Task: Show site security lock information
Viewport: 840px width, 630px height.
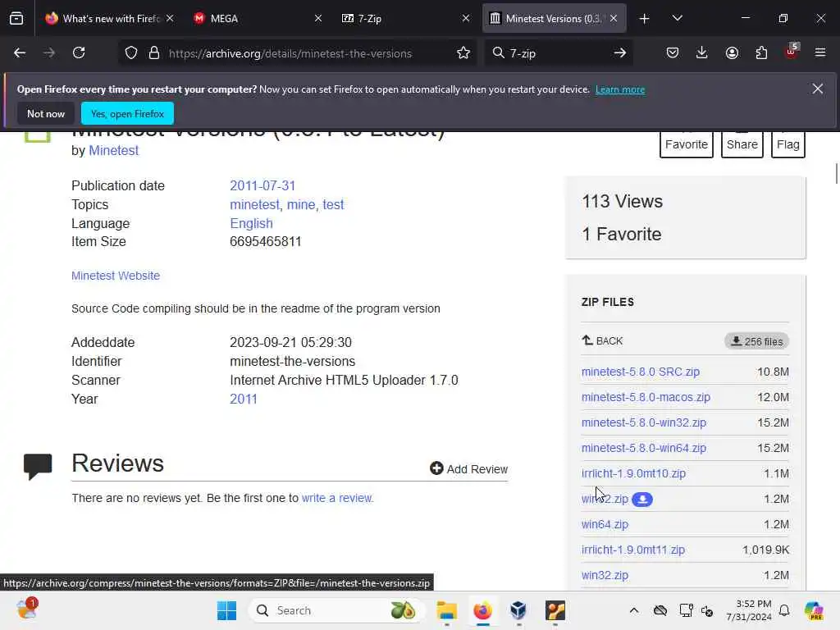Action: point(154,53)
